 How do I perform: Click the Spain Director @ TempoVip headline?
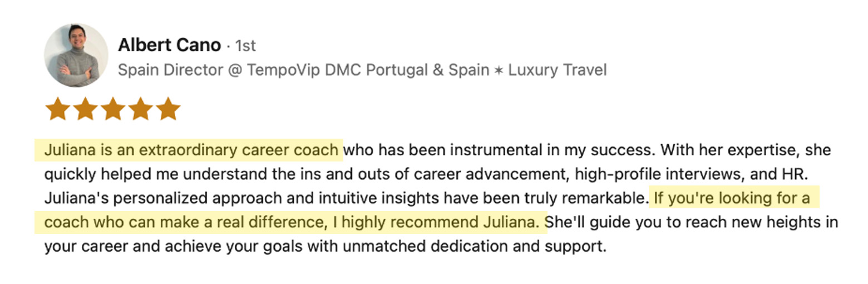click(x=362, y=70)
